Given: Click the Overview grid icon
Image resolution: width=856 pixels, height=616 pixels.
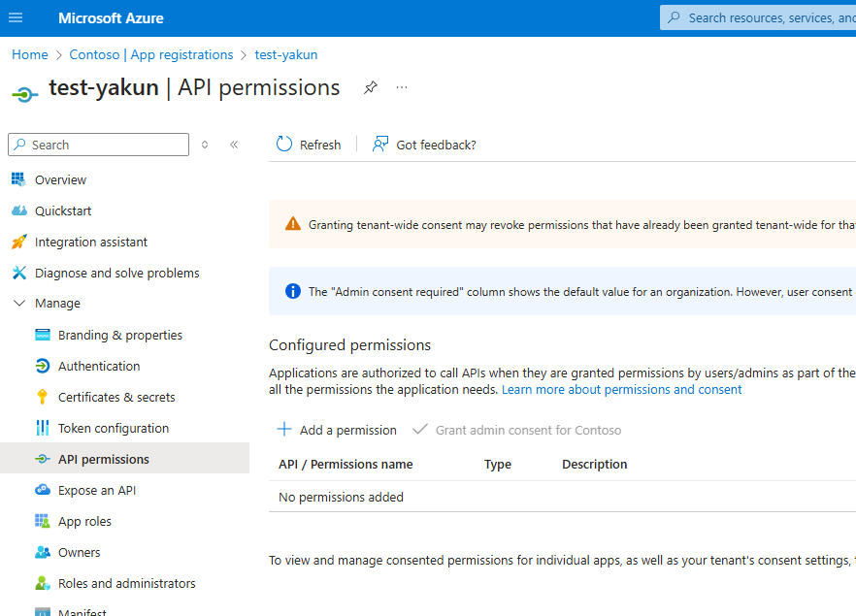Looking at the screenshot, I should click(x=18, y=179).
